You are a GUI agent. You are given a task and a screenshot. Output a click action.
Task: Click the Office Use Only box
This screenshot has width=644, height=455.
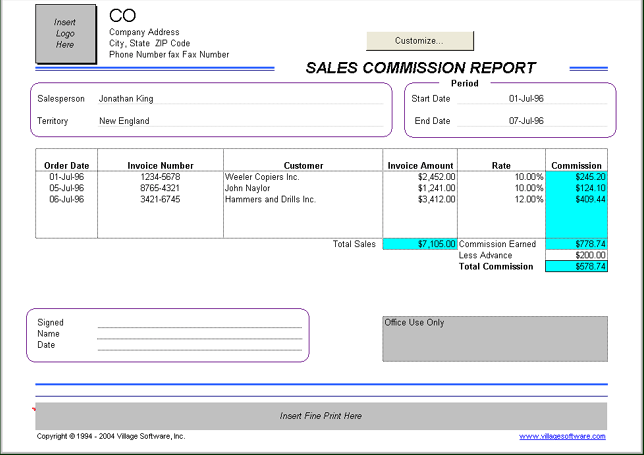(494, 340)
